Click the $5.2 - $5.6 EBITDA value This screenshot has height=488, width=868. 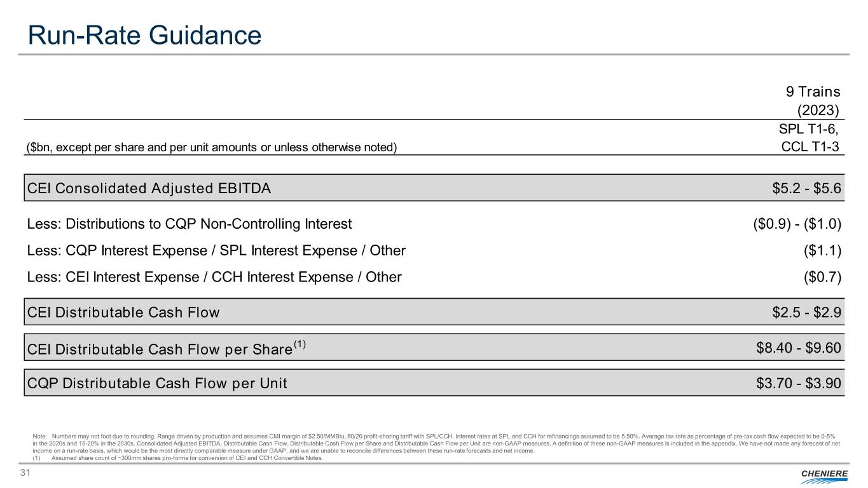[806, 188]
